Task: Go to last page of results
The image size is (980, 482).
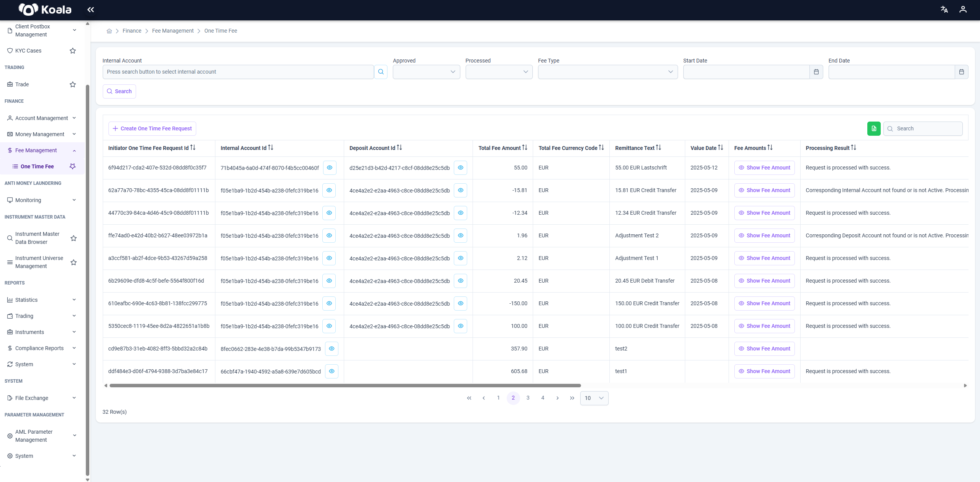Action: [x=572, y=398]
